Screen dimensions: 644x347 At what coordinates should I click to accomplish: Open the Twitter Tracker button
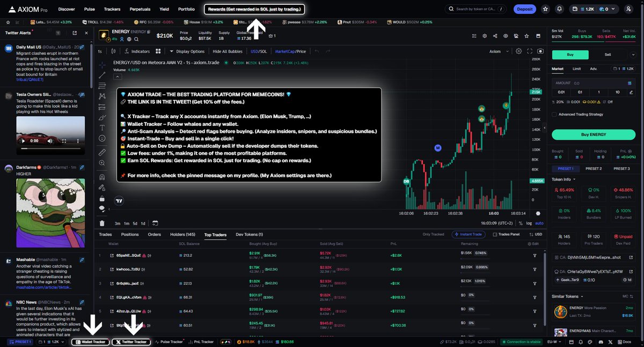131,342
